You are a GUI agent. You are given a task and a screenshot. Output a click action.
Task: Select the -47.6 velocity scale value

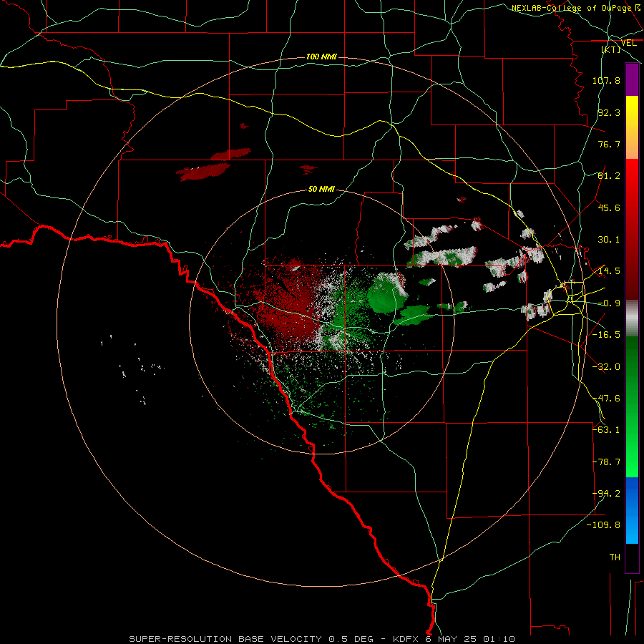tap(606, 399)
